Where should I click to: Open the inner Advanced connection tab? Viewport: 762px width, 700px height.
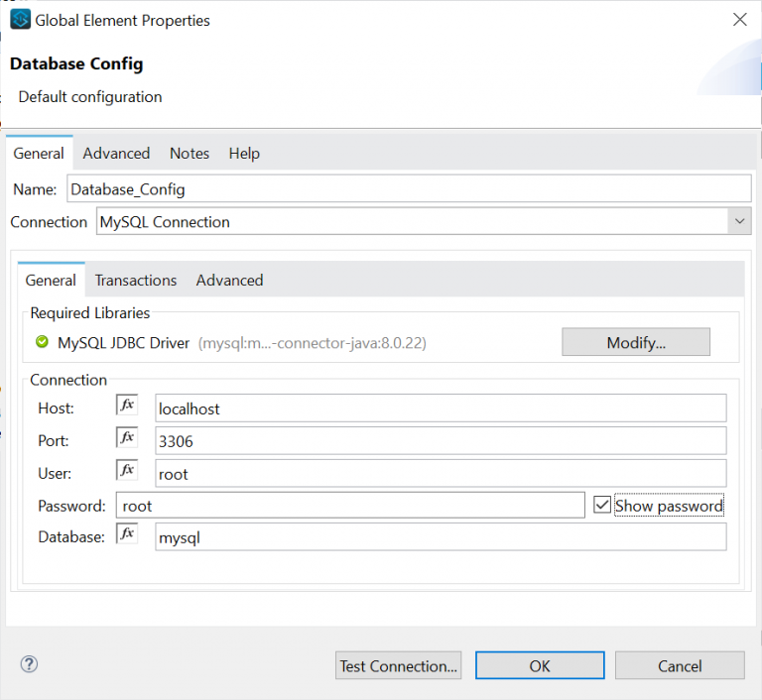(x=229, y=281)
